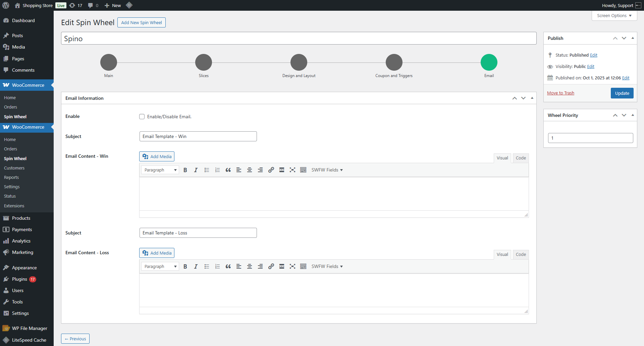The image size is (644, 346).
Task: Click the Wheel Priority input field
Action: pyautogui.click(x=590, y=138)
